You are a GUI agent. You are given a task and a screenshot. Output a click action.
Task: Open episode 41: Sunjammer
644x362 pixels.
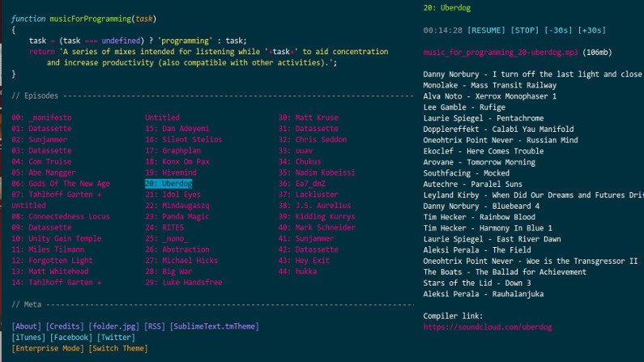[x=306, y=238]
